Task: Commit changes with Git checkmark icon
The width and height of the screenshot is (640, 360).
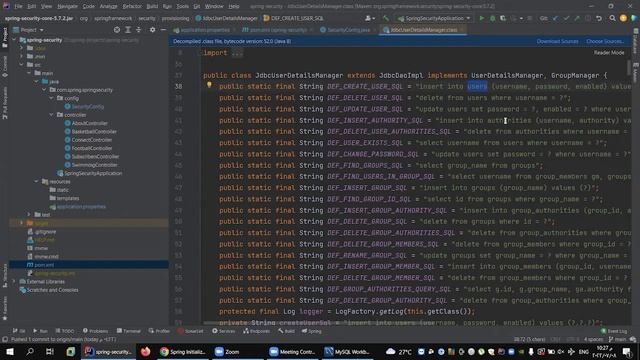Action: [566, 18]
